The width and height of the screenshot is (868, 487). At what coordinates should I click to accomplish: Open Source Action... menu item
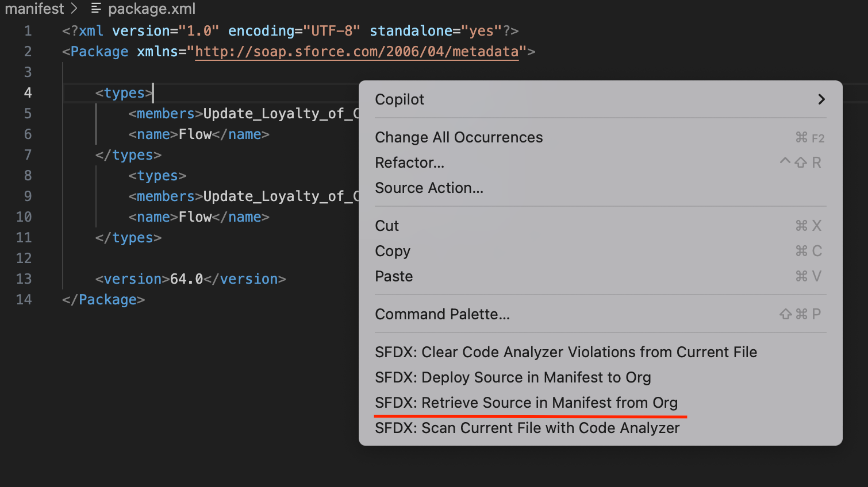[x=429, y=188]
